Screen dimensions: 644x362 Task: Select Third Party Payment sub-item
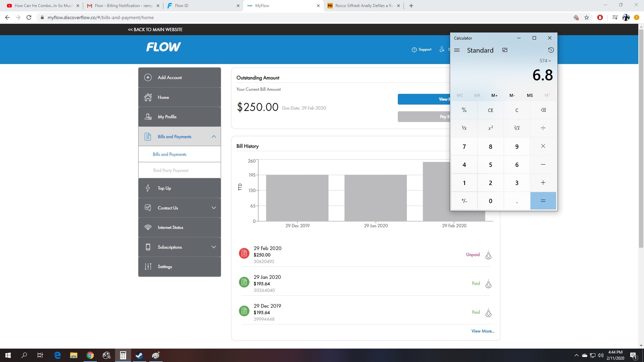click(179, 170)
